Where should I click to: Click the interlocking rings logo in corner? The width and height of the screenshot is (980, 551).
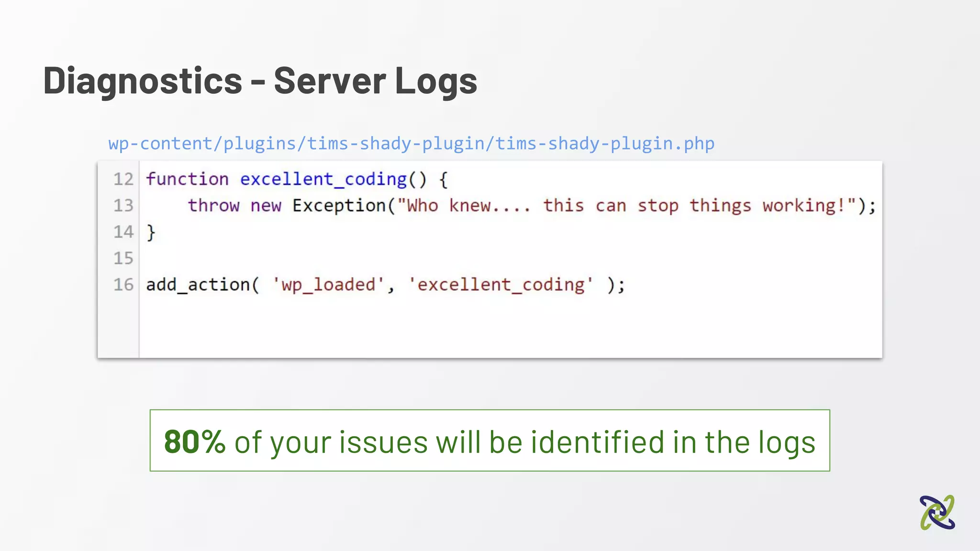(937, 512)
